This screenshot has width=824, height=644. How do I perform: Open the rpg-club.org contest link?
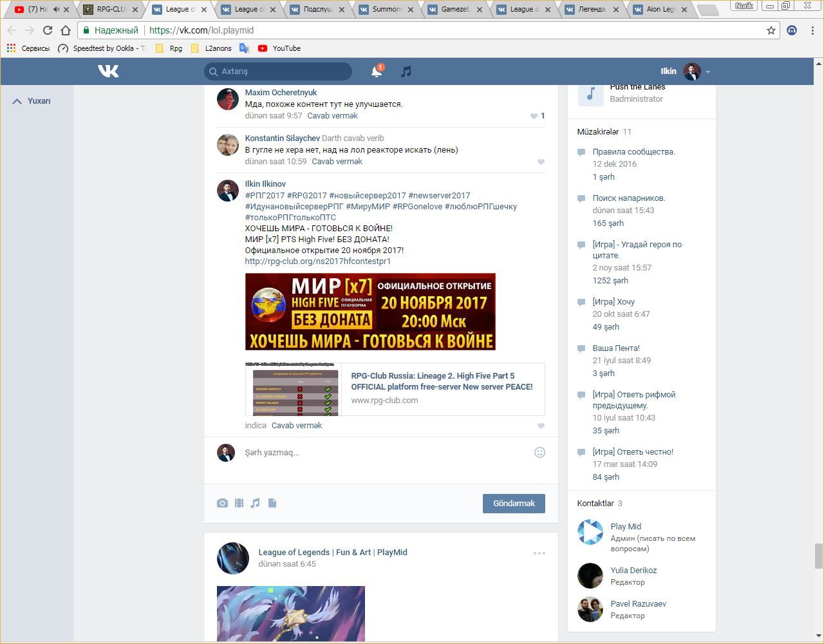(318, 261)
